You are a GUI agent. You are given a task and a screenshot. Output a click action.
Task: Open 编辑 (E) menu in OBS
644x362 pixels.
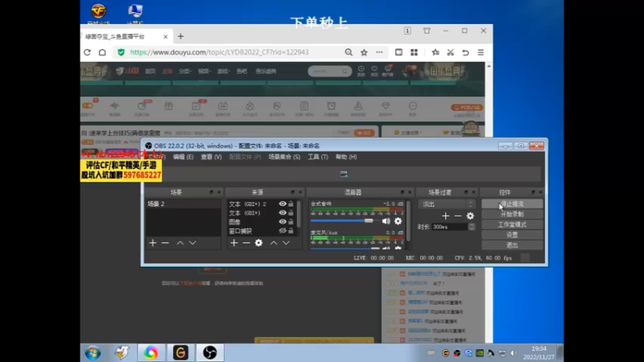pos(184,157)
